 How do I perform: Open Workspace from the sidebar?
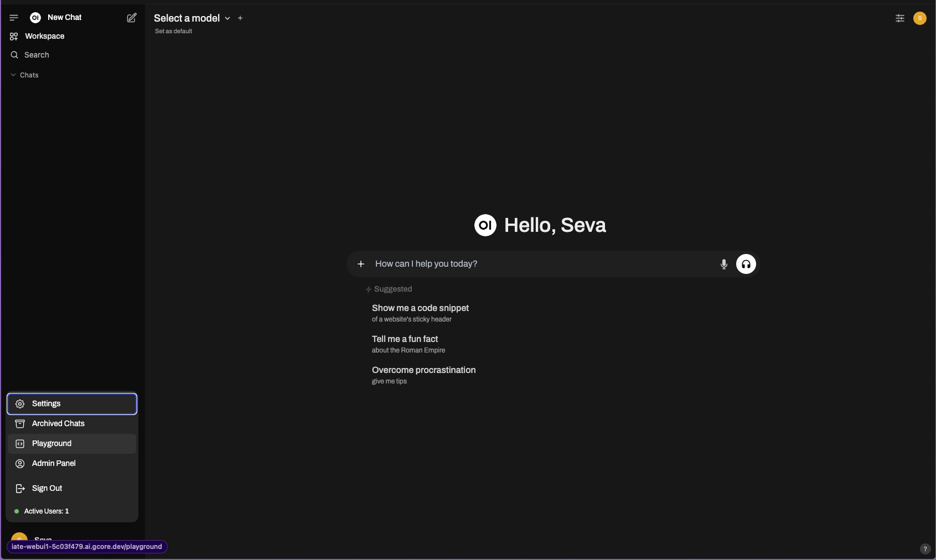pyautogui.click(x=72, y=37)
